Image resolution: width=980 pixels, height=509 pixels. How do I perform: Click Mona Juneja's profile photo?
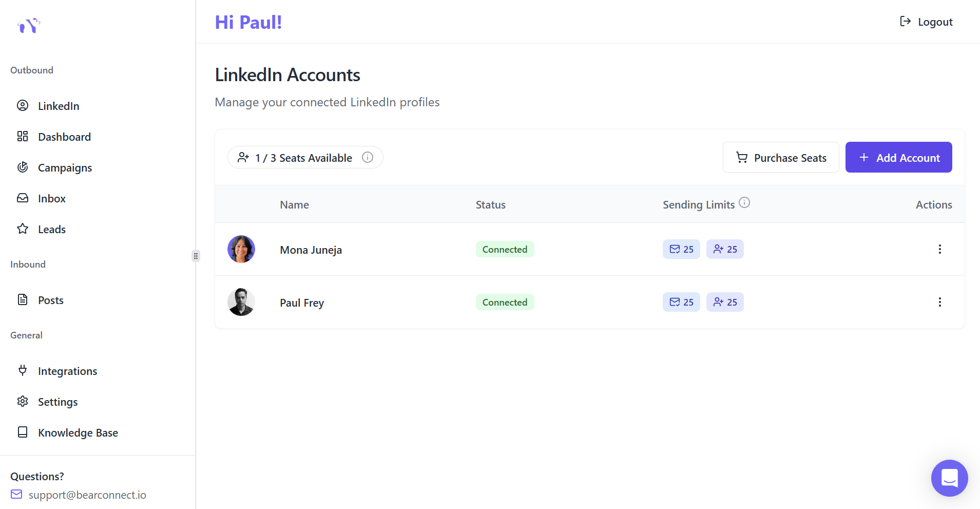pos(241,250)
